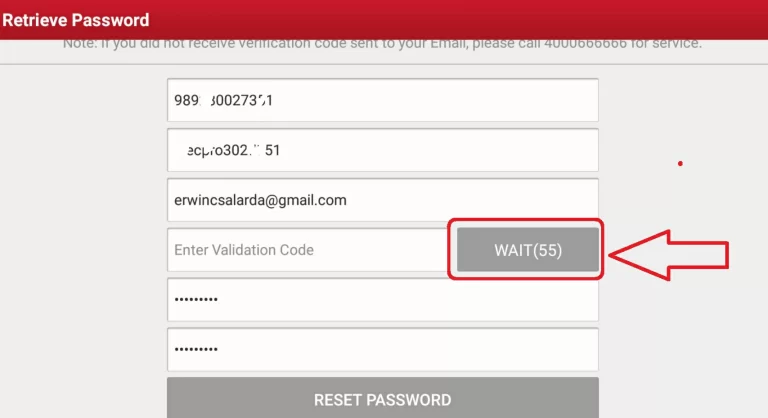Click the RESET PASSWORD label text
The height and width of the screenshot is (418, 768).
383,400
